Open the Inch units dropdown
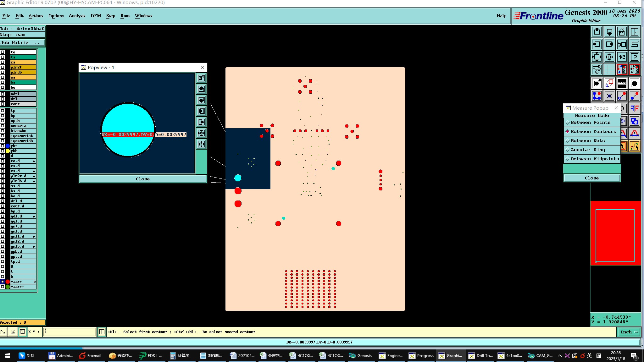Image resolution: width=644 pixels, height=362 pixels. (629, 332)
